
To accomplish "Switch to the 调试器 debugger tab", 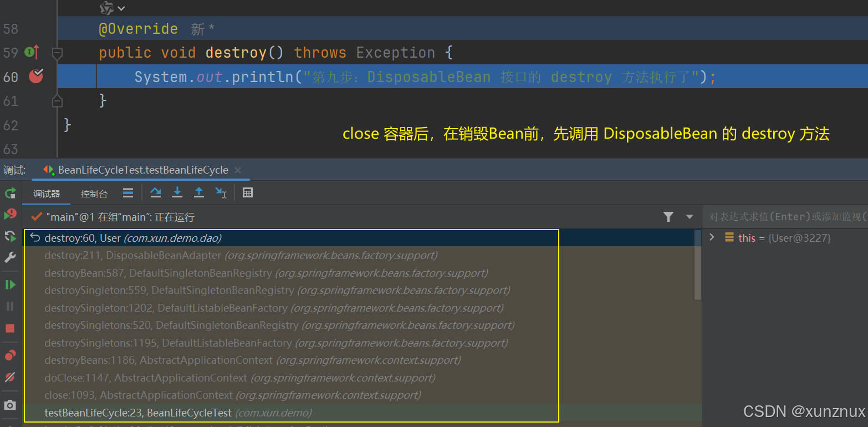I will tap(47, 194).
